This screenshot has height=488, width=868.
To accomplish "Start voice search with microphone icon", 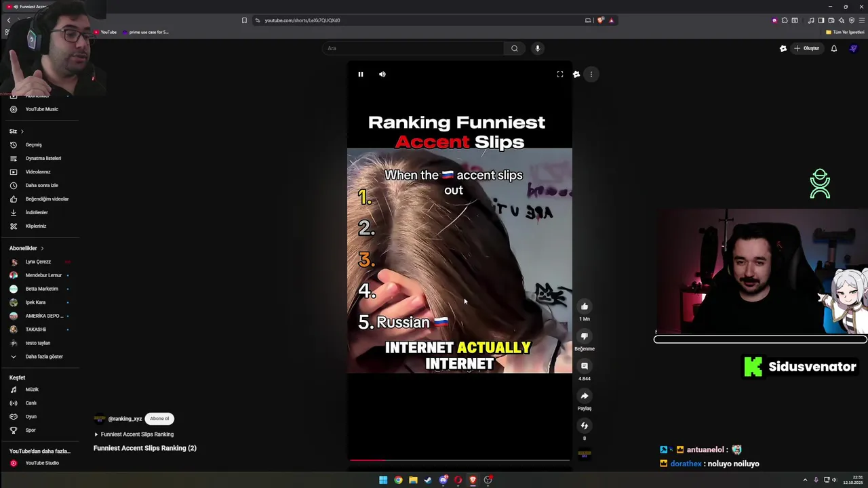I will (x=538, y=48).
